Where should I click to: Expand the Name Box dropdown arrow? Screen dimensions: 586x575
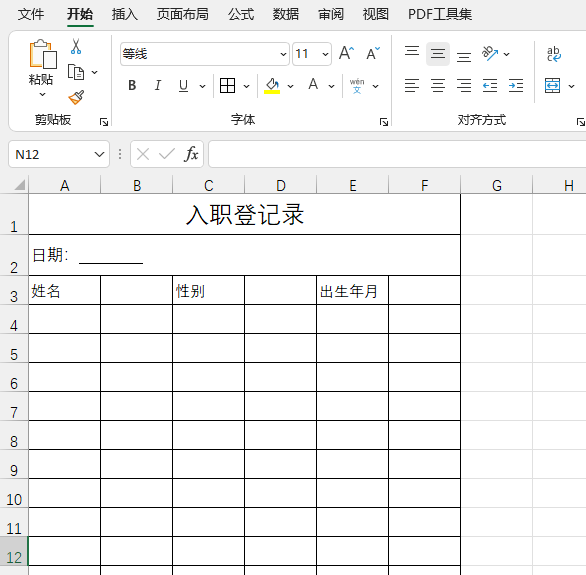pos(99,154)
